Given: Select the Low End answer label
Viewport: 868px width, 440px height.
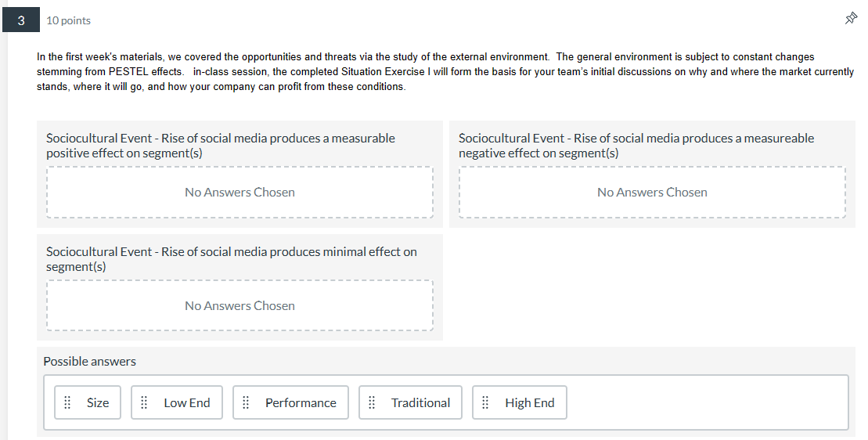Looking at the screenshot, I should pos(187,403).
